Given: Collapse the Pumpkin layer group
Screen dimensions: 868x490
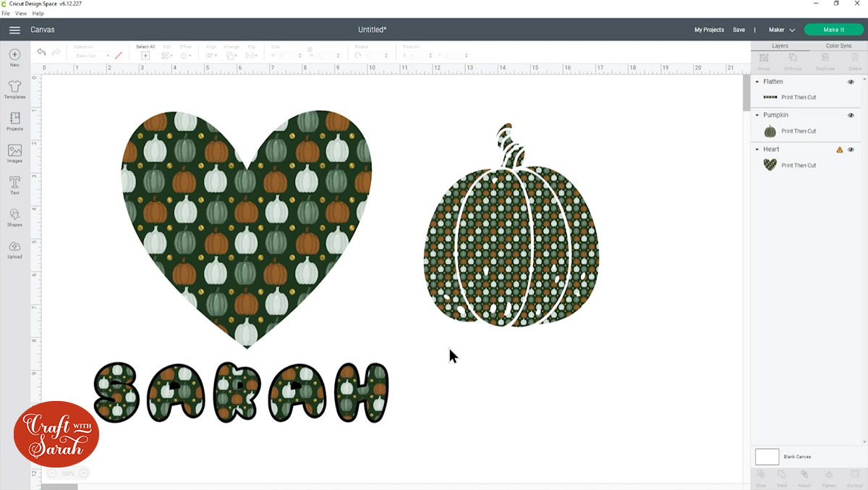Looking at the screenshot, I should (757, 115).
